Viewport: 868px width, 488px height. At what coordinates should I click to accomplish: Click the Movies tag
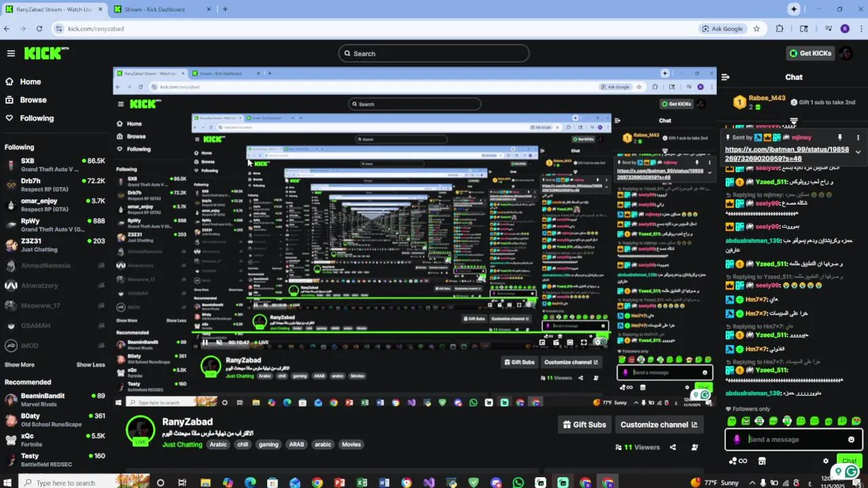click(351, 445)
